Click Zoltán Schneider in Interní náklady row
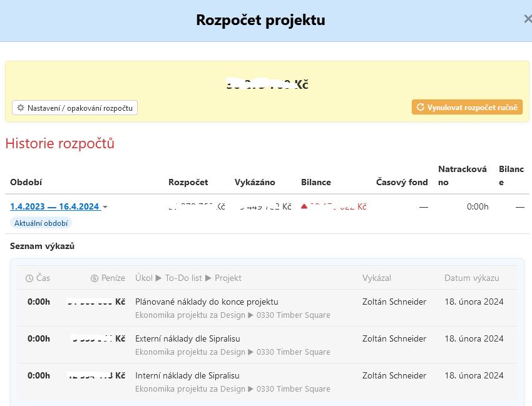 (394, 375)
